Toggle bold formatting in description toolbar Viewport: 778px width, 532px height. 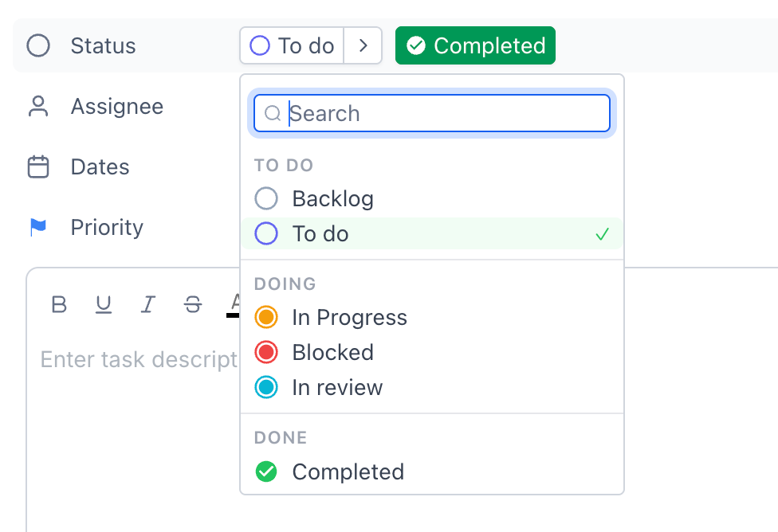click(59, 304)
